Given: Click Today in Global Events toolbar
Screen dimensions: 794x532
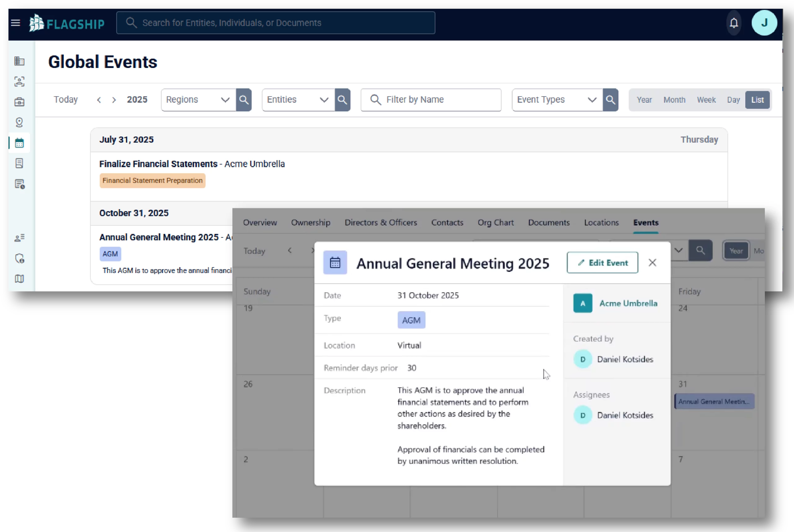Looking at the screenshot, I should (66, 100).
